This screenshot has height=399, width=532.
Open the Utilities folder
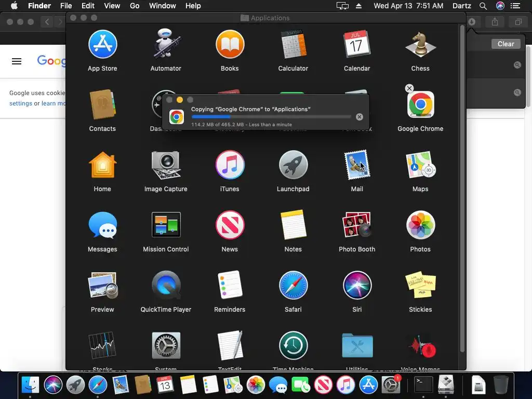357,345
